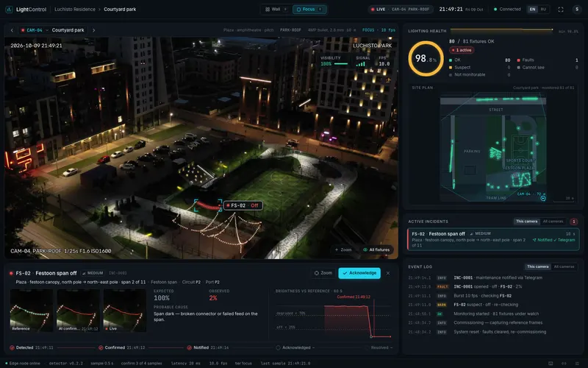Click the detector v0.2.2 status entry
This screenshot has width=588, height=368.
[66, 364]
